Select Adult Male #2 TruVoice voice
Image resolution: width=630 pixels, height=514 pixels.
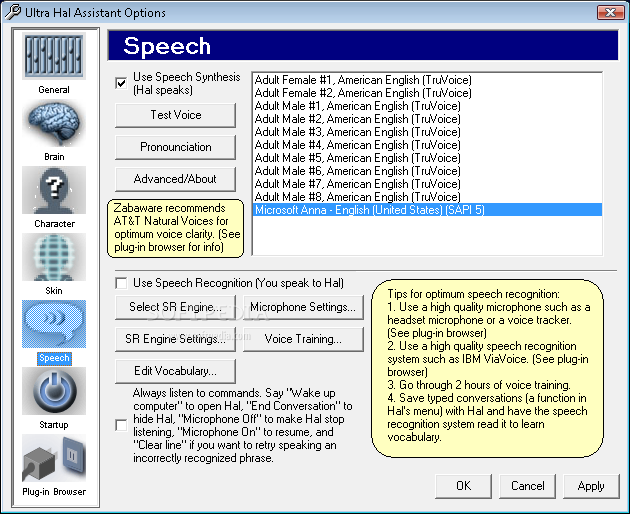coord(427,119)
